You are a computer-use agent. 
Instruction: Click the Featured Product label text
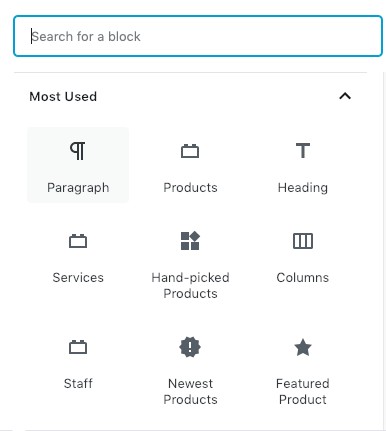point(303,392)
